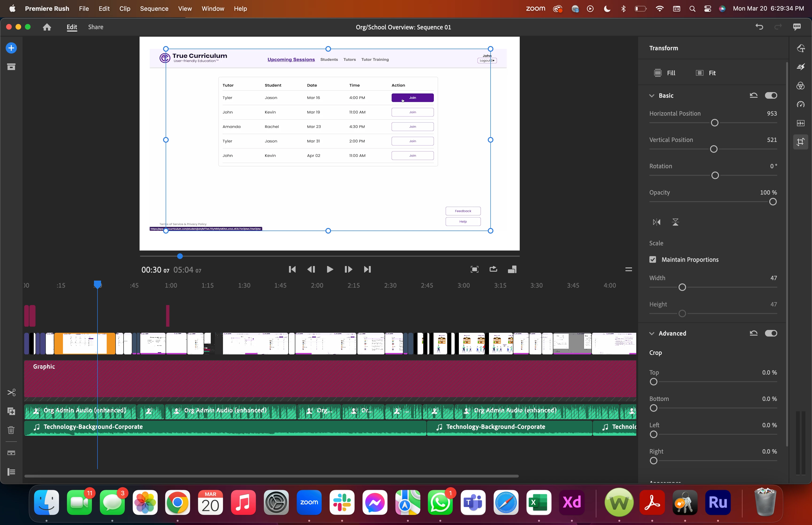The image size is (812, 525).
Task: Open the Sequence menu
Action: point(154,8)
